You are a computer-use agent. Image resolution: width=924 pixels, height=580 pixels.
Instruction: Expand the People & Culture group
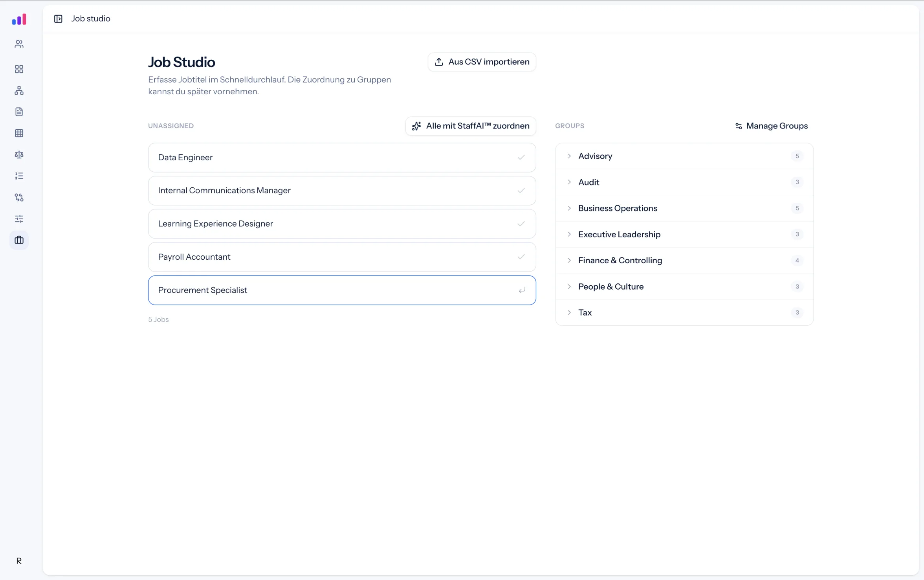(569, 286)
